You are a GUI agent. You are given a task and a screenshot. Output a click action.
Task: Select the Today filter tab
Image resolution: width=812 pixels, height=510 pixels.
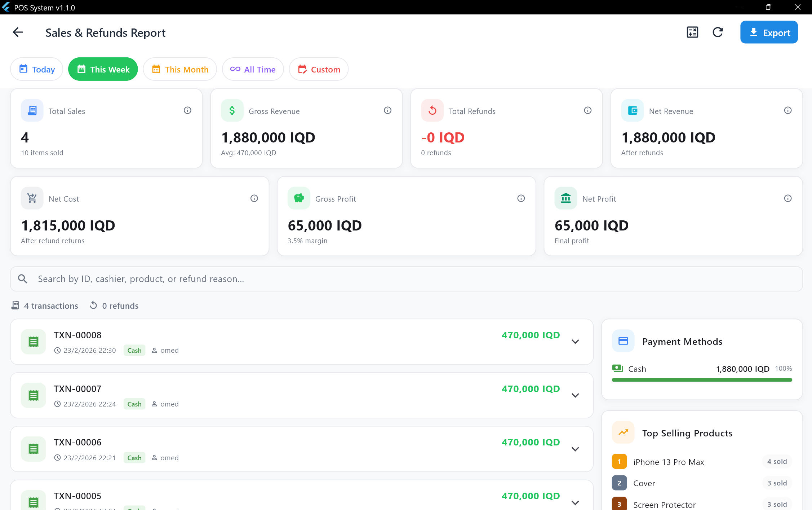(37, 69)
